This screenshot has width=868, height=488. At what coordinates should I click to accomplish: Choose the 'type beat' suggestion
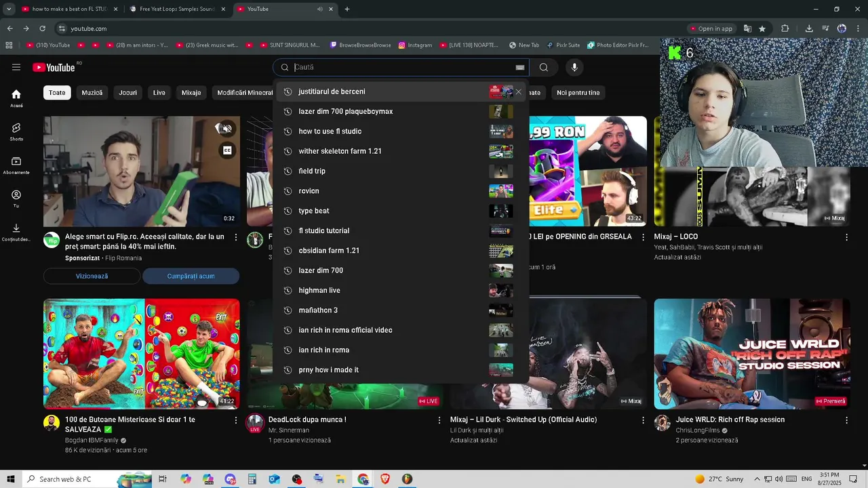[400, 211]
